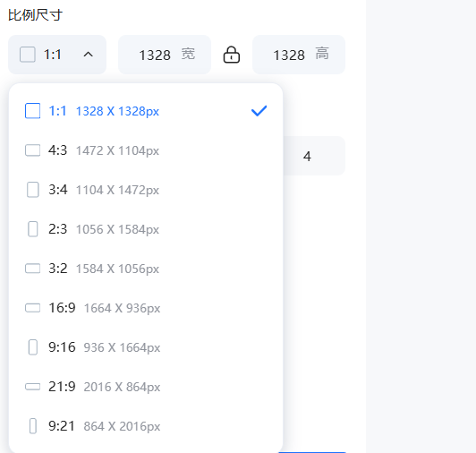Click the height input showing 1328
The height and width of the screenshot is (453, 476).
point(299,55)
